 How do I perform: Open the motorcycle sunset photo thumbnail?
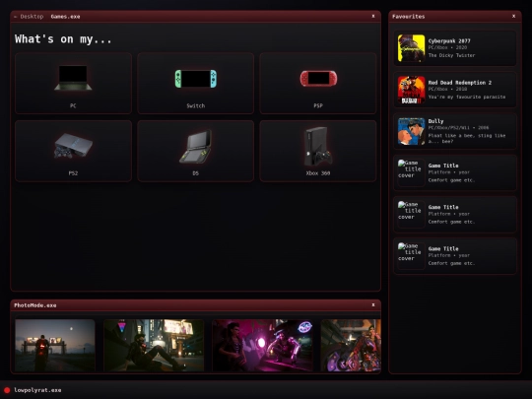pos(55,345)
